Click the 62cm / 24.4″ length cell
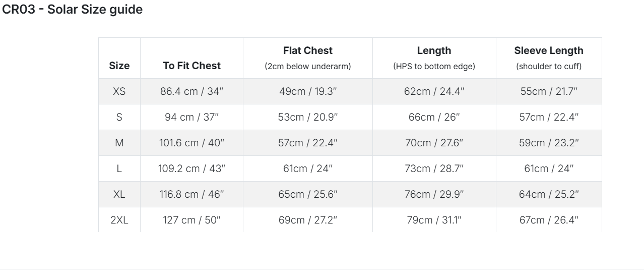 (434, 91)
